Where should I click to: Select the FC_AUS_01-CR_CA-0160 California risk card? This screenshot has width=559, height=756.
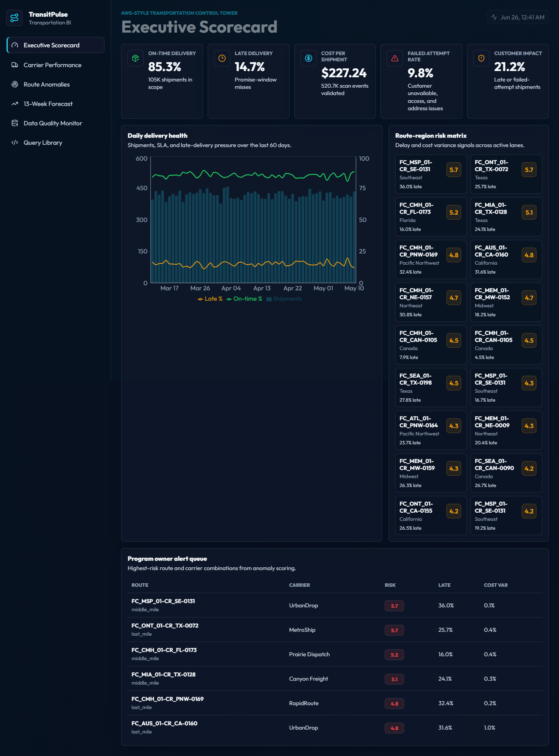[x=506, y=259]
